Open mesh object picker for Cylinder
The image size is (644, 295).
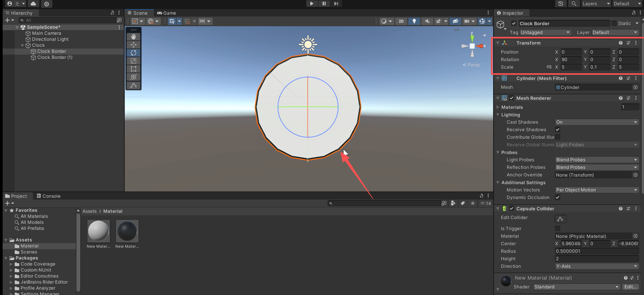click(x=636, y=87)
